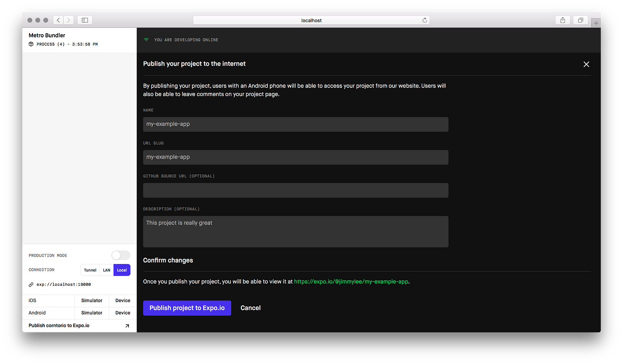
Task: Click the arrow icon for Publish to Expo.io
Action: pos(127,326)
